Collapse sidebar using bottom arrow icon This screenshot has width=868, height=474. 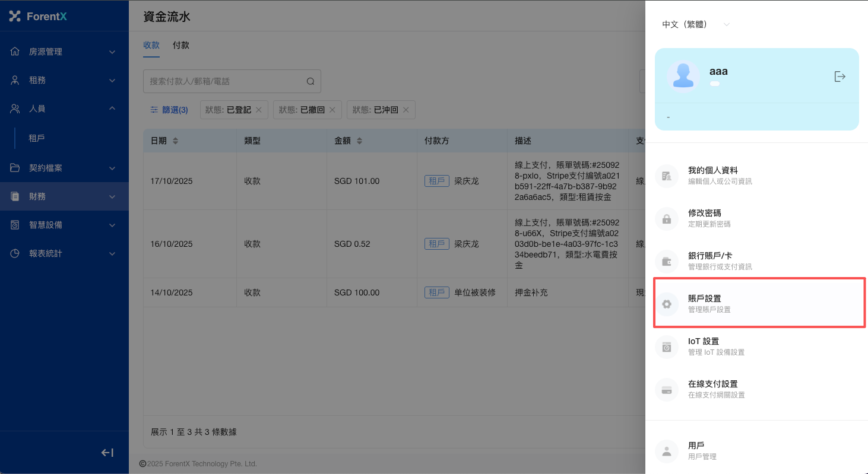(107, 453)
